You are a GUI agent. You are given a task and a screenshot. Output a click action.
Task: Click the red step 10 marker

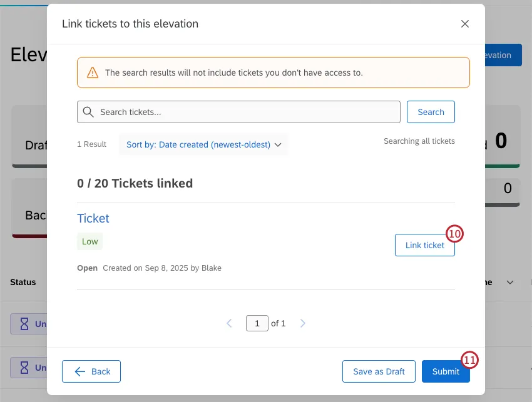point(454,234)
